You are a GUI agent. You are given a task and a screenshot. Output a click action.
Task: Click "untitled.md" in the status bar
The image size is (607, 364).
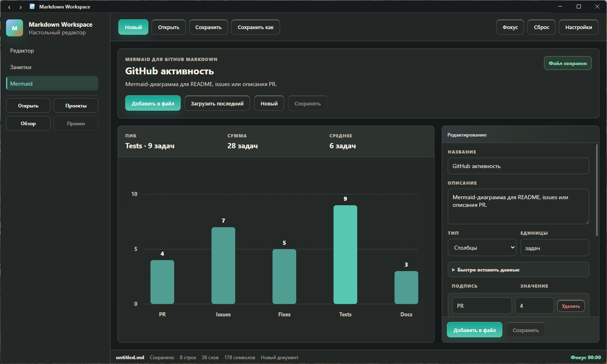[130, 358]
